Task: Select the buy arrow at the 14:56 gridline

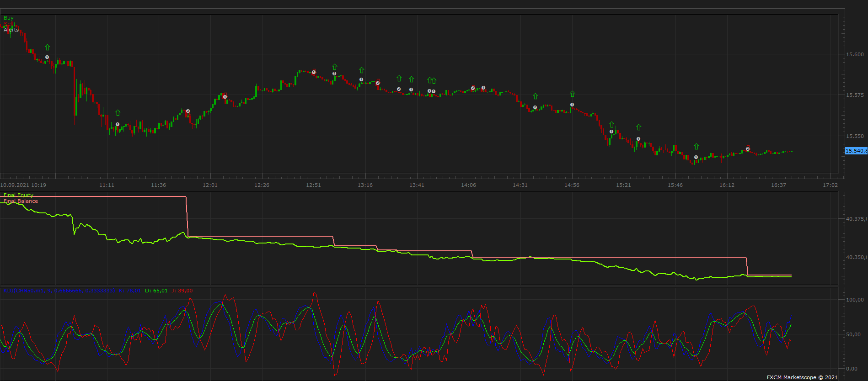Action: [573, 94]
